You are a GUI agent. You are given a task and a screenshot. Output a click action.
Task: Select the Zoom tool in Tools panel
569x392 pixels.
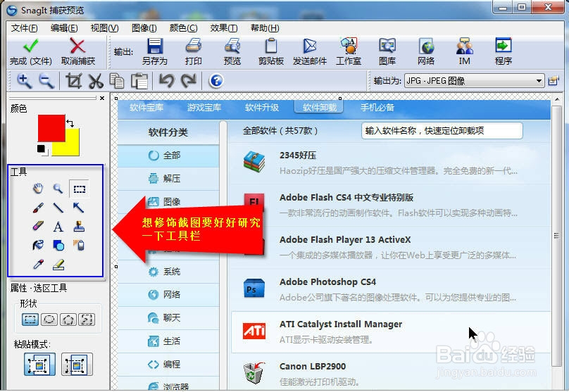click(x=58, y=189)
